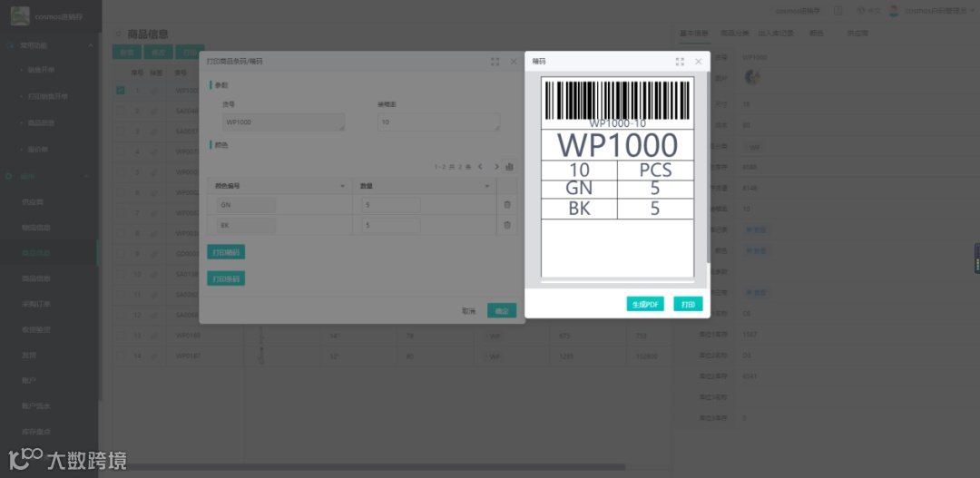Screen dimensions: 980x478
Task: Click the product image thumbnail in details panel
Action: point(752,77)
